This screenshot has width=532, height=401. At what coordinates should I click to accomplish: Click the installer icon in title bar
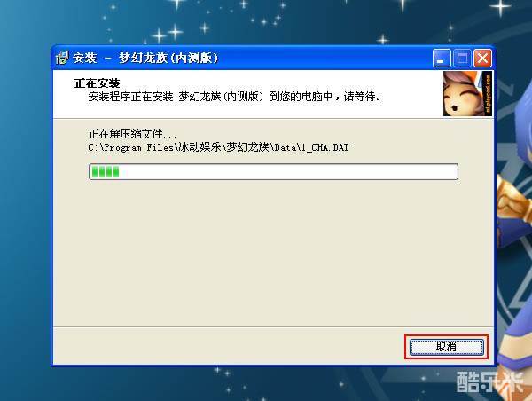tap(62, 58)
